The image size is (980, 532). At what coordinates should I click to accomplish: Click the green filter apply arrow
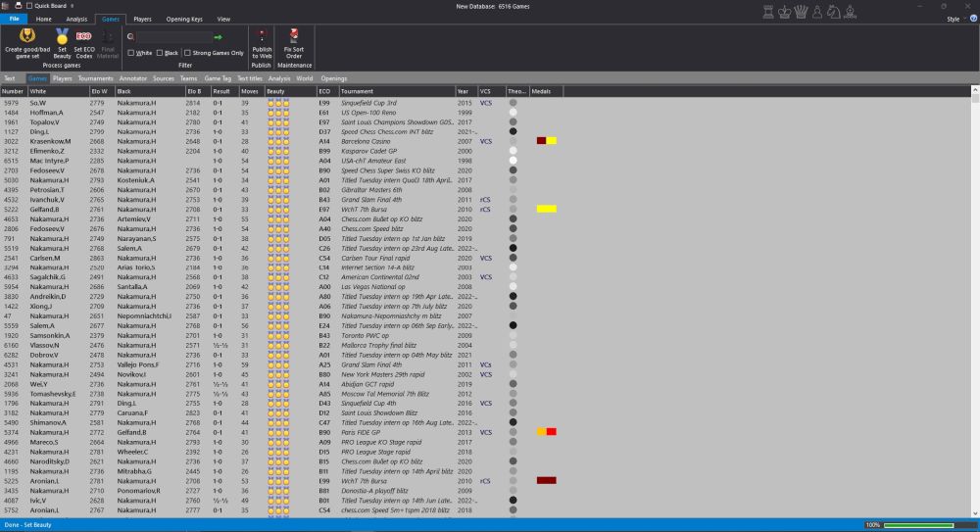coord(218,37)
